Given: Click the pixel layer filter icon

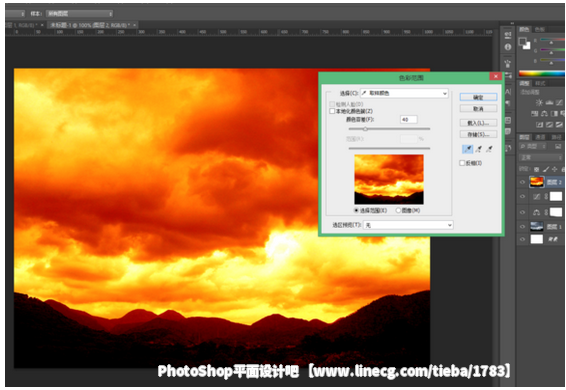Looking at the screenshot, I should [x=558, y=146].
